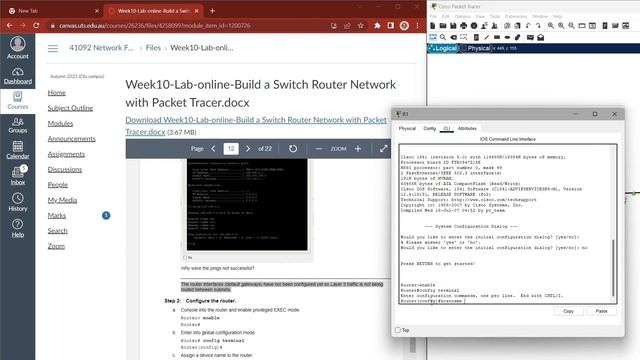Screen dimensions: 640x360
Task: Choose the Delete tool in Packet Tracer
Action: pos(453,37)
